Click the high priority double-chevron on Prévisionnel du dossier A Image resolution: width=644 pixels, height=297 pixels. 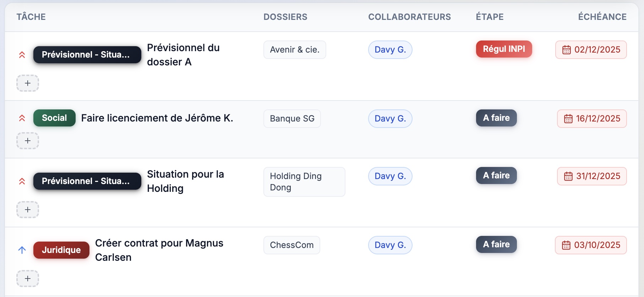tap(22, 55)
